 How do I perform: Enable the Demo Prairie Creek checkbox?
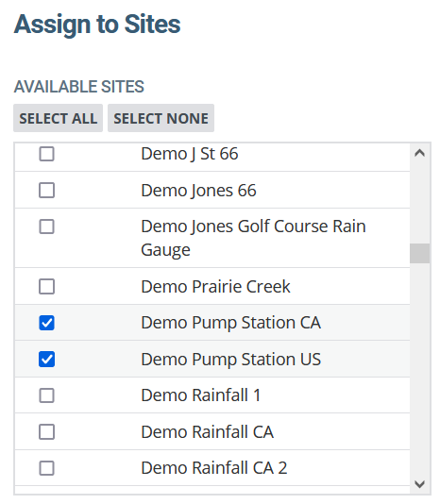click(x=46, y=286)
